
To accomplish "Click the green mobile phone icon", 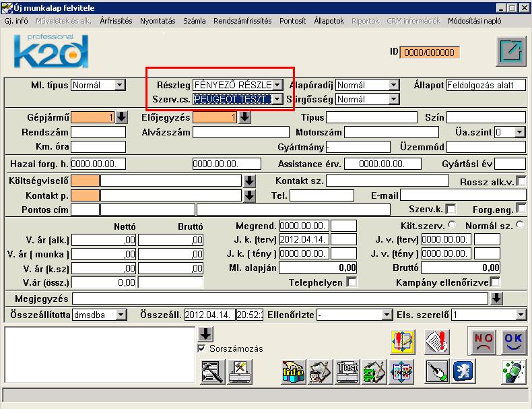I will pyautogui.click(x=514, y=372).
